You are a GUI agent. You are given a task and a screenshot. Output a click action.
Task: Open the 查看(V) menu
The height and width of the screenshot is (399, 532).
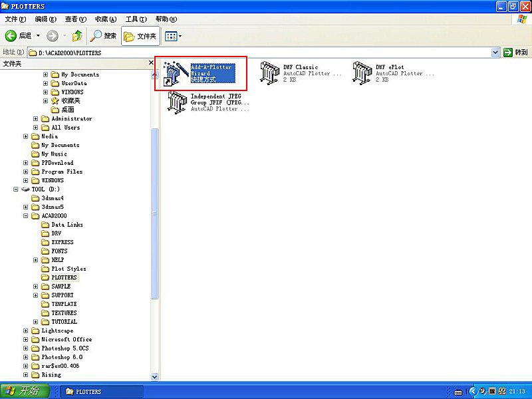click(x=76, y=19)
